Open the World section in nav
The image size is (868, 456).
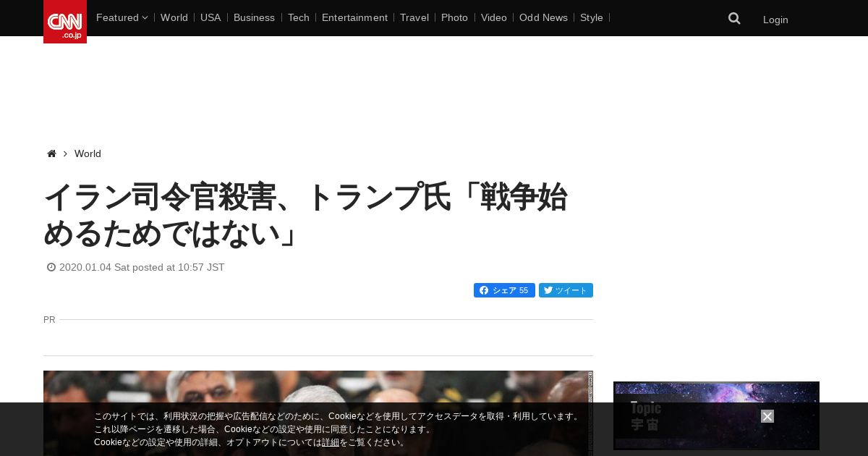click(x=174, y=17)
